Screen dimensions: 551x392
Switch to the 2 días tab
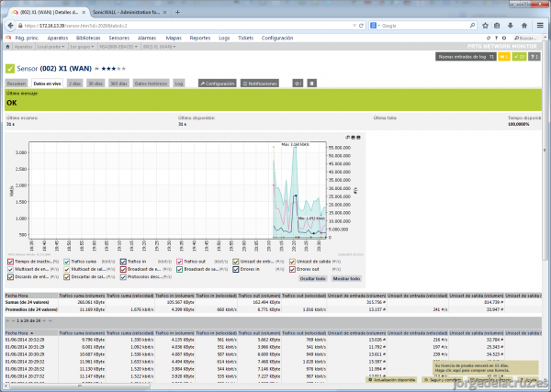(x=75, y=84)
